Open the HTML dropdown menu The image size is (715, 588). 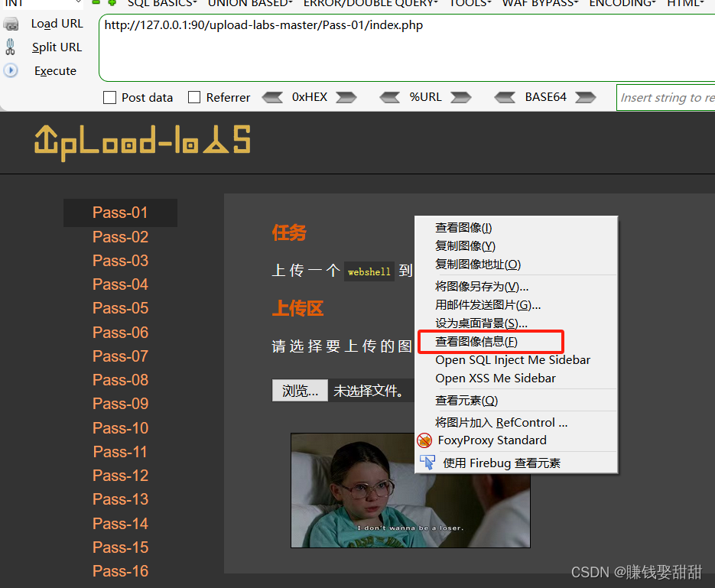(x=686, y=4)
